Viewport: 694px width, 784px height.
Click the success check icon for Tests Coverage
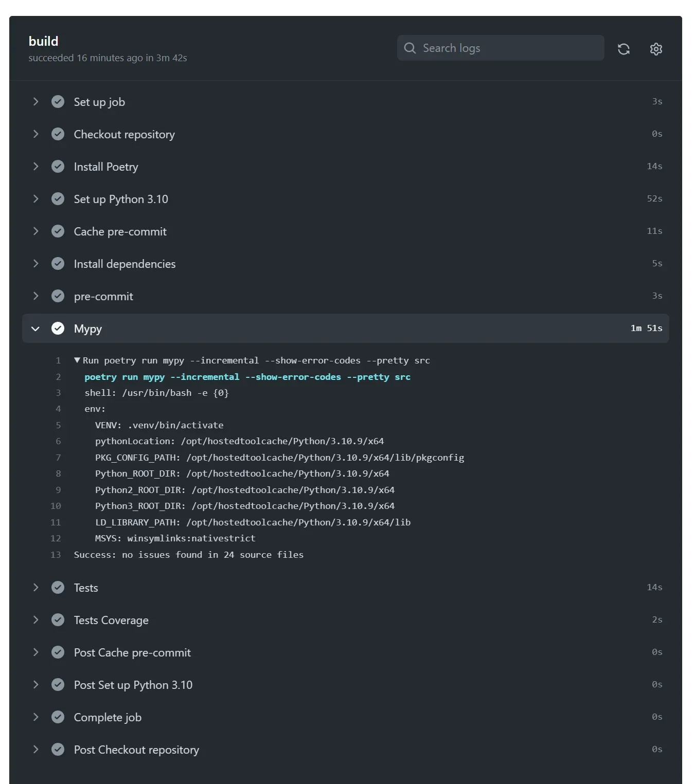(58, 620)
